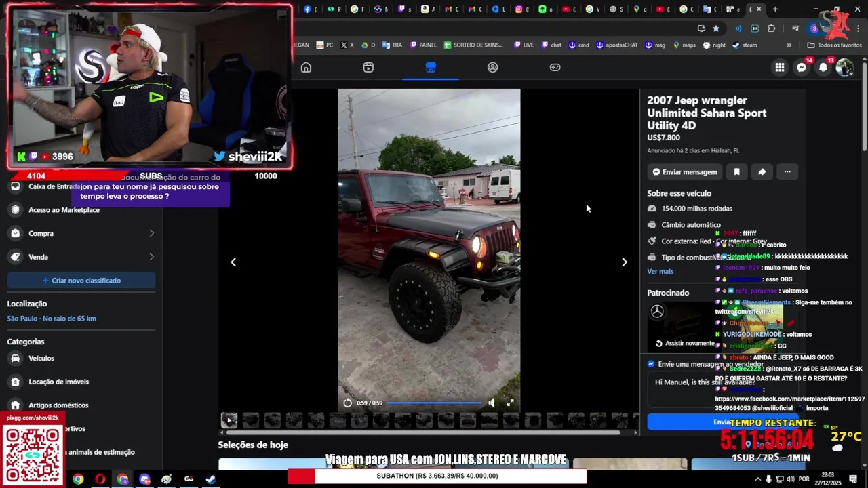This screenshot has height=488, width=868.
Task: Open the PAINEL Twitch bookmark
Action: (x=423, y=45)
